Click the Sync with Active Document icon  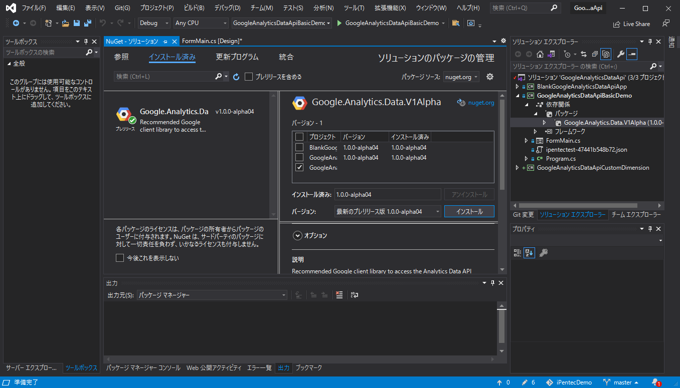[583, 54]
